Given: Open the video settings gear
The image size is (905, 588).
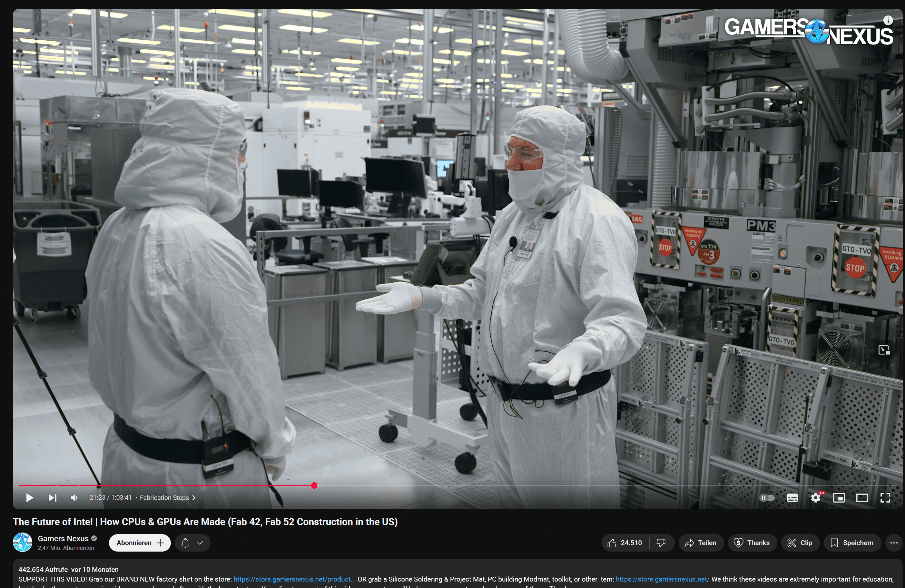Looking at the screenshot, I should click(x=815, y=497).
